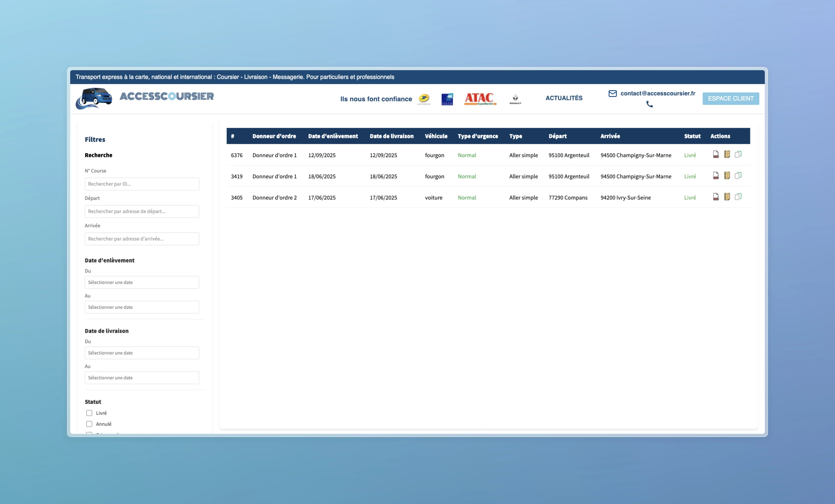
Task: Sort by Date d'enlèvement column header
Action: tap(333, 136)
